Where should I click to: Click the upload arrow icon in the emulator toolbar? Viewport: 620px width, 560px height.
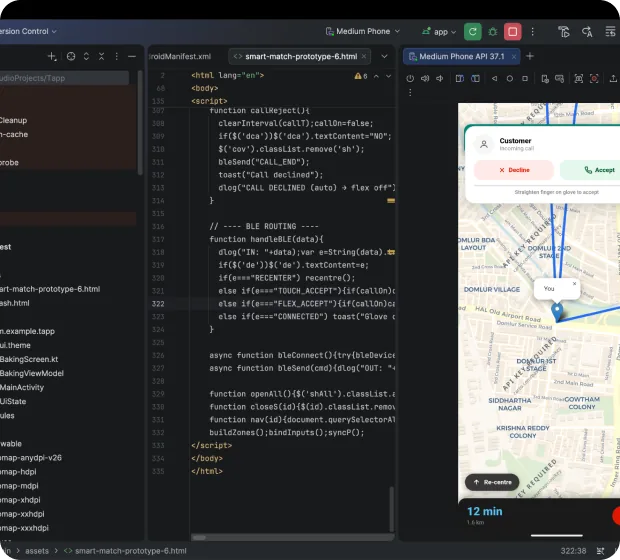coord(613,78)
